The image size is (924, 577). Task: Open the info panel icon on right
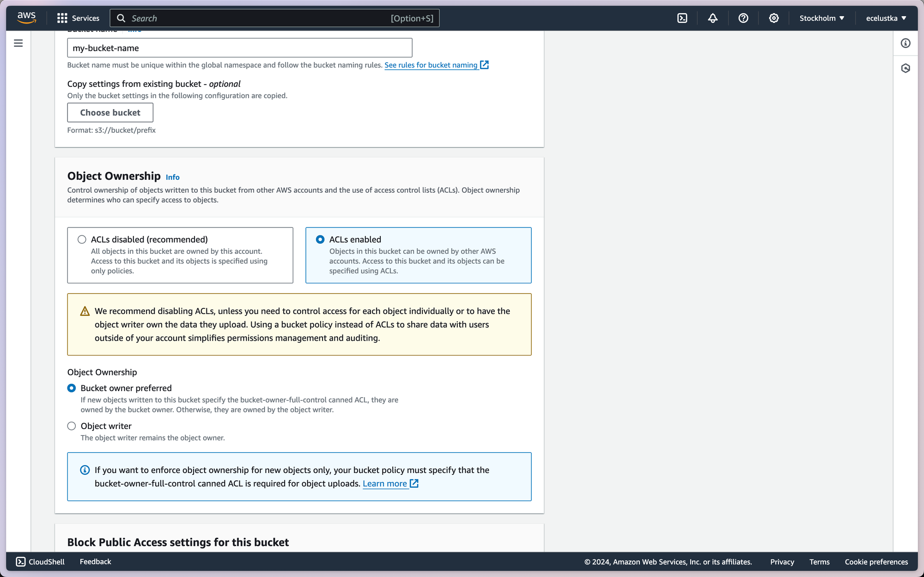pyautogui.click(x=906, y=43)
